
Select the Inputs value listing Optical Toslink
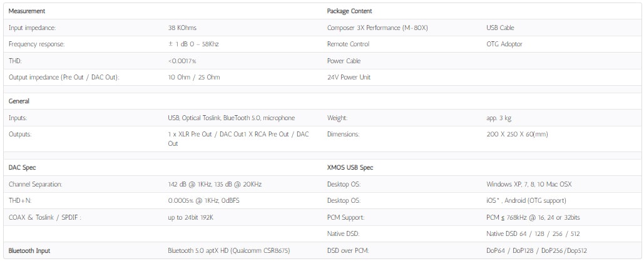231,118
